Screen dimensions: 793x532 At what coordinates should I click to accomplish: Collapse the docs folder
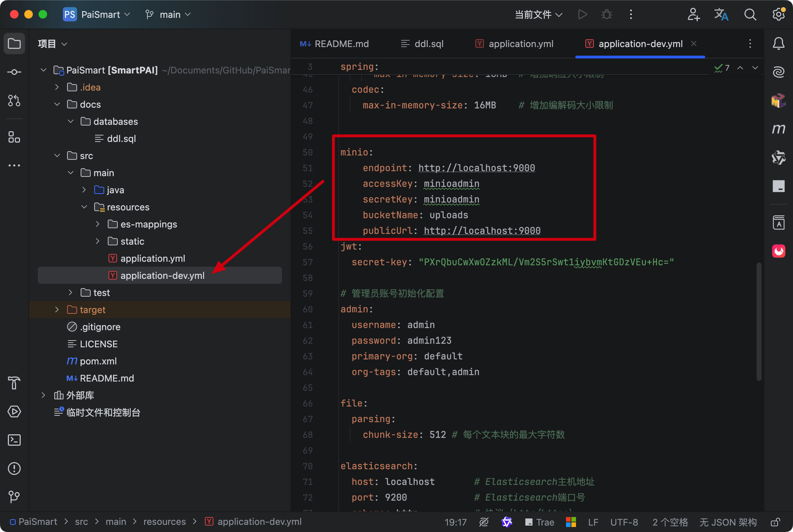(x=57, y=104)
